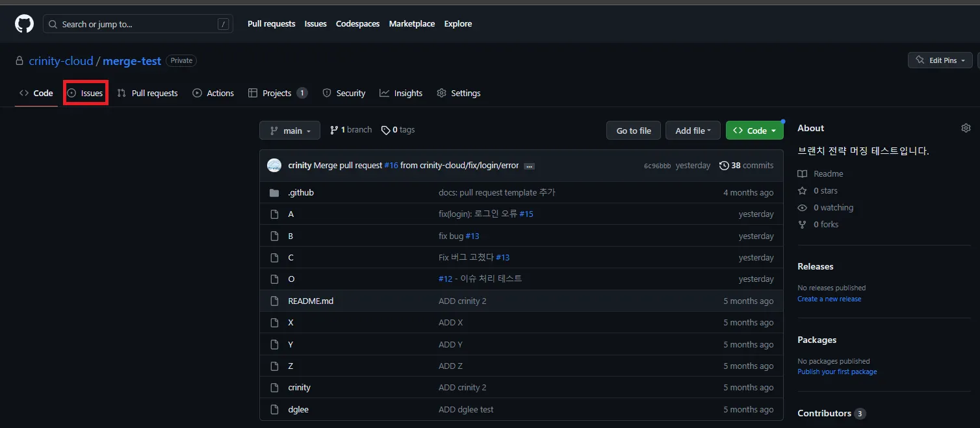Screen dimensions: 980x428
Task: Open 'ADD dglee test' commit message
Action: coord(466,410)
